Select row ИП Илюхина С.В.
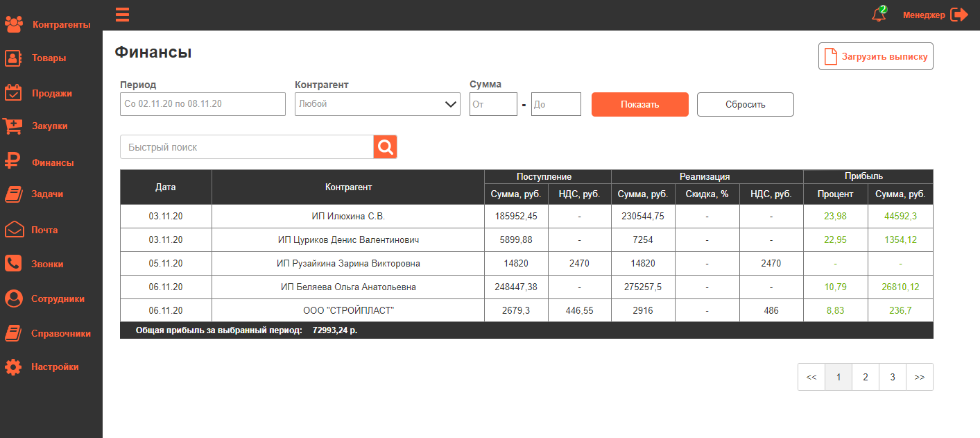The width and height of the screenshot is (980, 438). 526,216
